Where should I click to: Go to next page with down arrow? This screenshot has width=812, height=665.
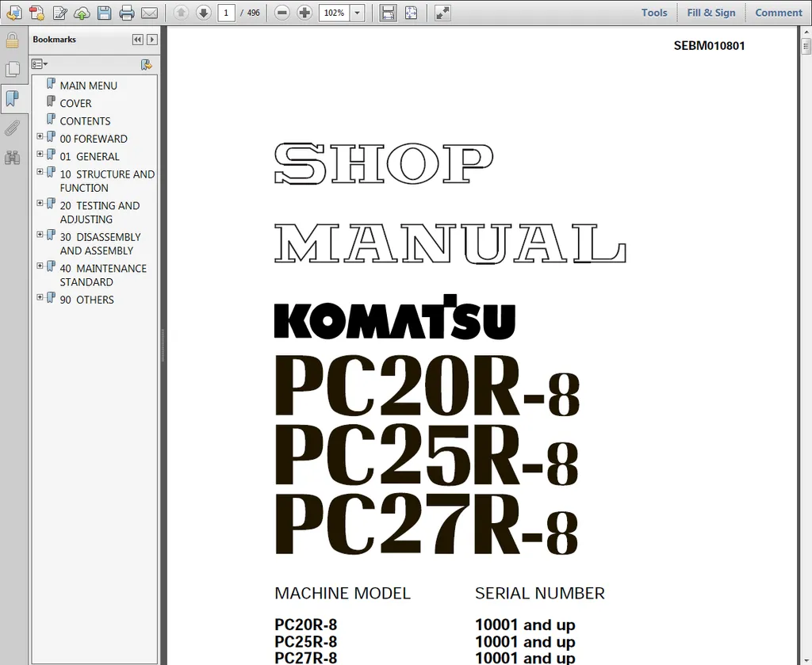203,13
